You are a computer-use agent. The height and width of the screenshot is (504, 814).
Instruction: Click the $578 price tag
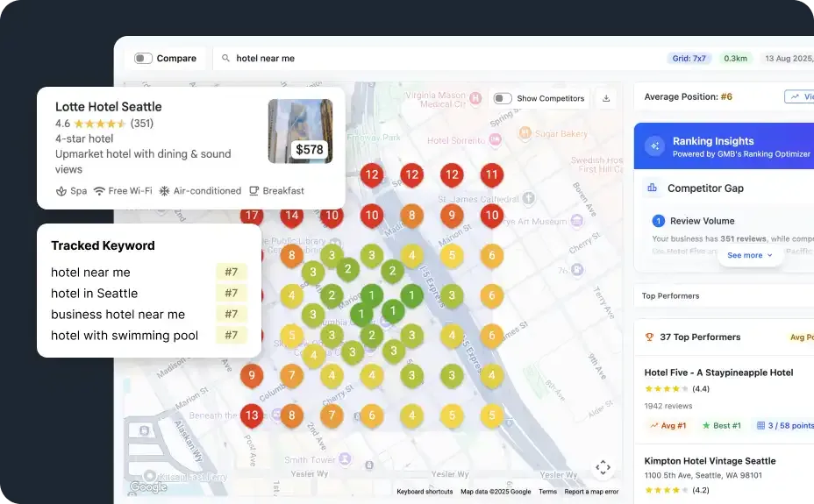(x=310, y=150)
